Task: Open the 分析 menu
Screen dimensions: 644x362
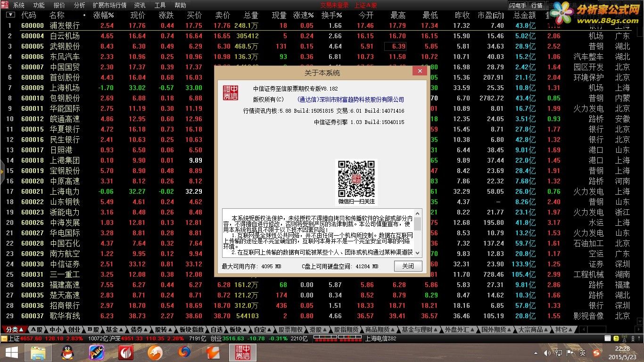Action: point(80,5)
